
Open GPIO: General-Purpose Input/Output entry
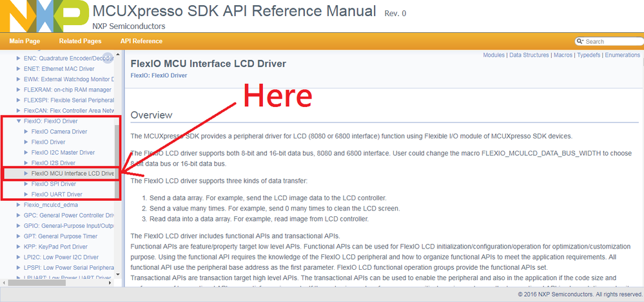68,225
